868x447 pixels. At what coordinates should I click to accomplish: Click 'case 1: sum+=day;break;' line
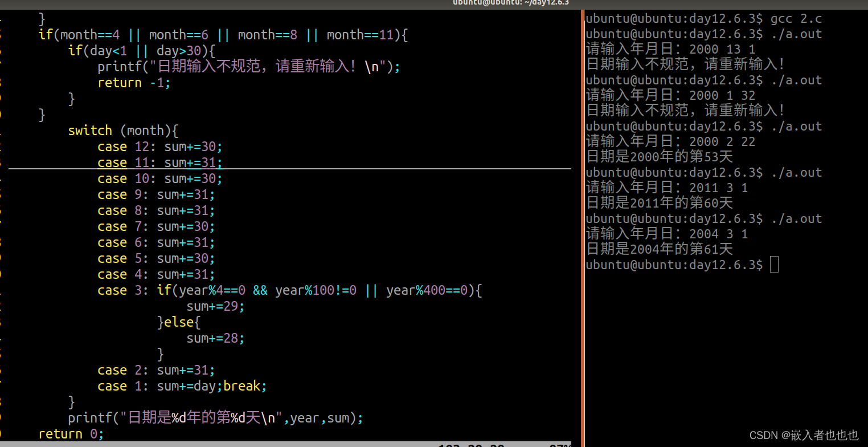click(182, 386)
